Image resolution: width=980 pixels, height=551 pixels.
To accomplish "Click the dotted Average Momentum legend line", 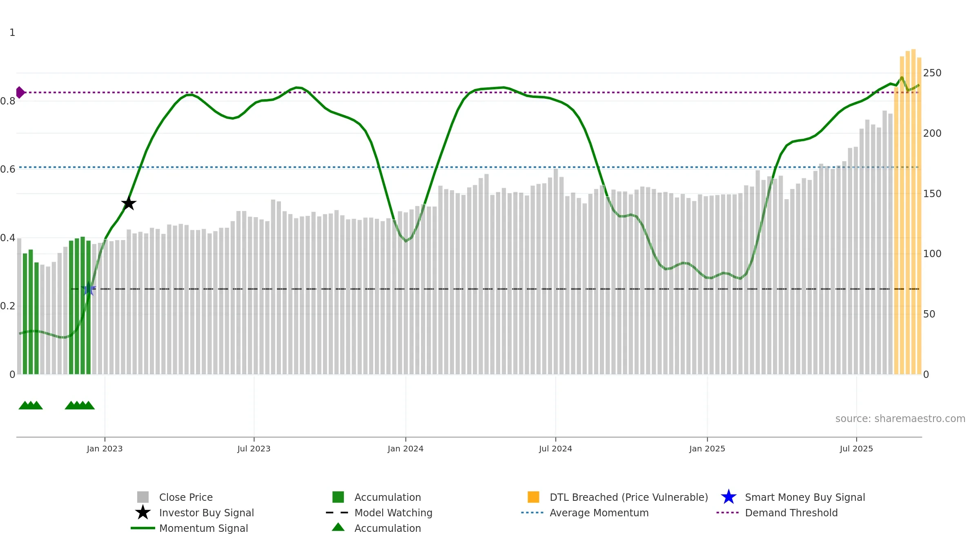I will coord(532,513).
